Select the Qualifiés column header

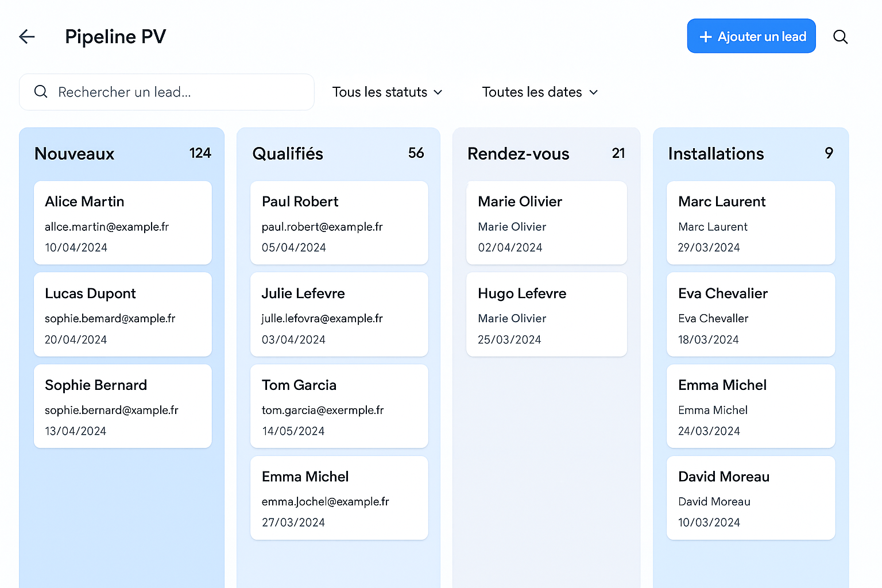[x=288, y=154]
